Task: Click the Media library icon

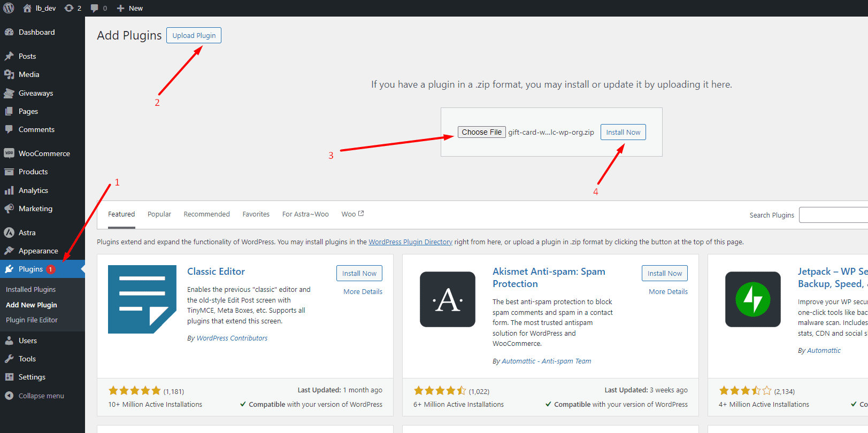Action: tap(9, 74)
